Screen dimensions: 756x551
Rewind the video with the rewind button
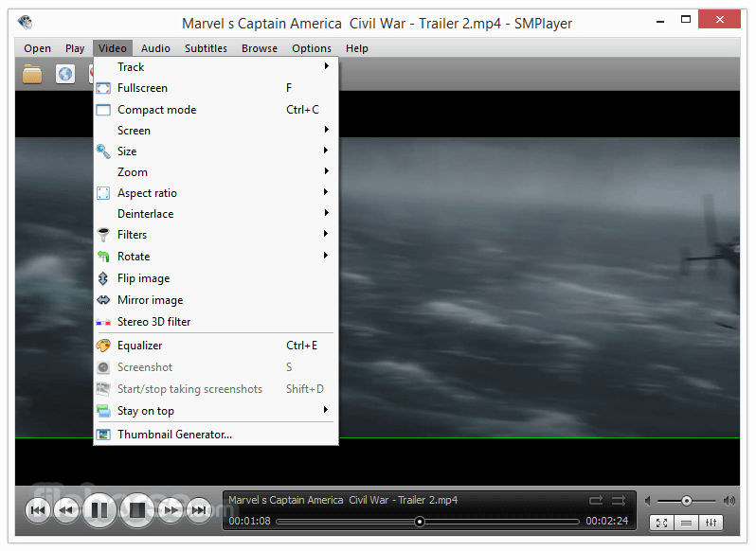[66, 510]
